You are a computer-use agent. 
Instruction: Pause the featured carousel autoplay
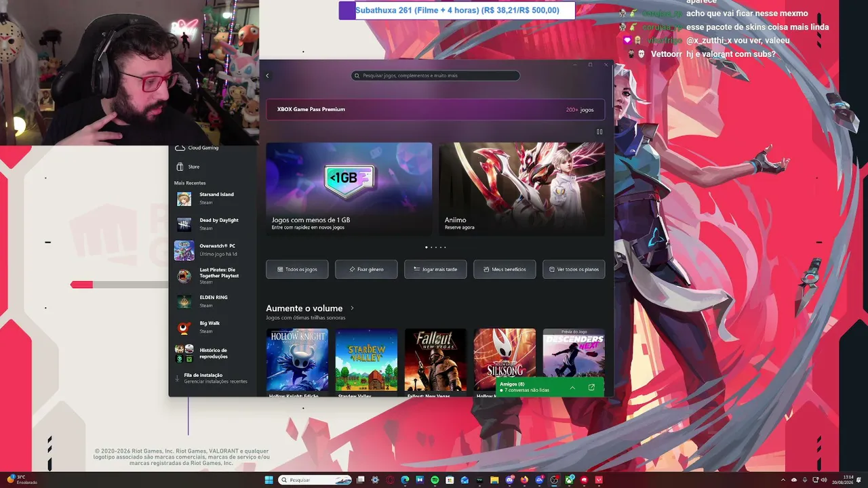599,132
